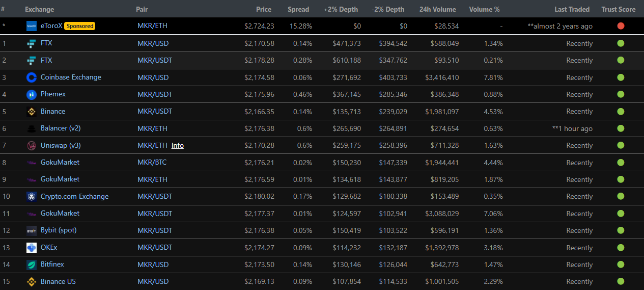
Task: Click the 7.81% volume percentage cell
Action: point(492,77)
